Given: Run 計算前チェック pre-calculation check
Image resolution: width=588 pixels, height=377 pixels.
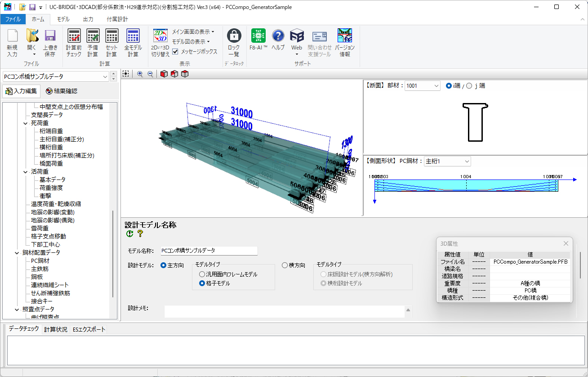Looking at the screenshot, I should tap(74, 43).
